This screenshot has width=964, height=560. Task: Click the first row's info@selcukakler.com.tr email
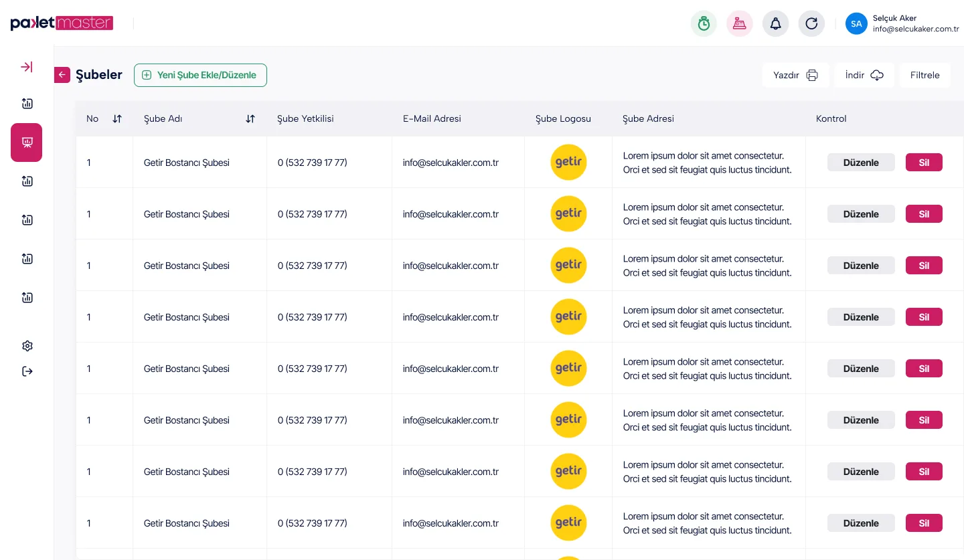451,163
